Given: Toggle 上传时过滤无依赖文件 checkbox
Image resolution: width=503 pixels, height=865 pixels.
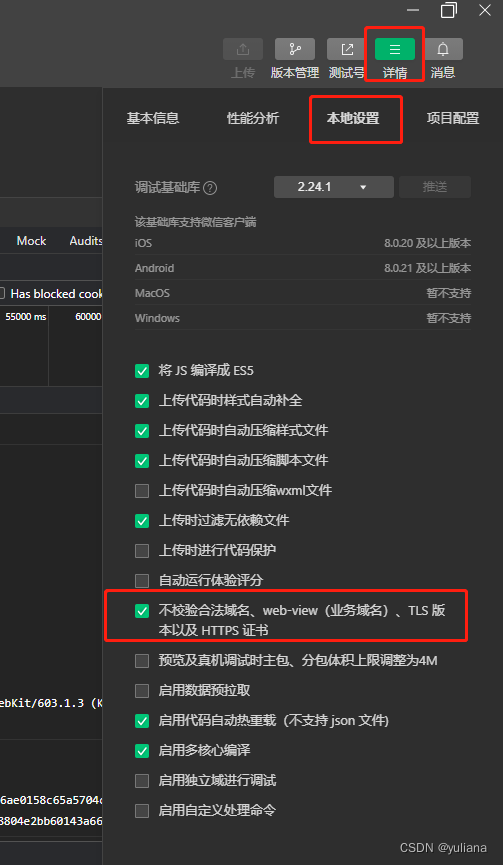Looking at the screenshot, I should click(x=142, y=520).
